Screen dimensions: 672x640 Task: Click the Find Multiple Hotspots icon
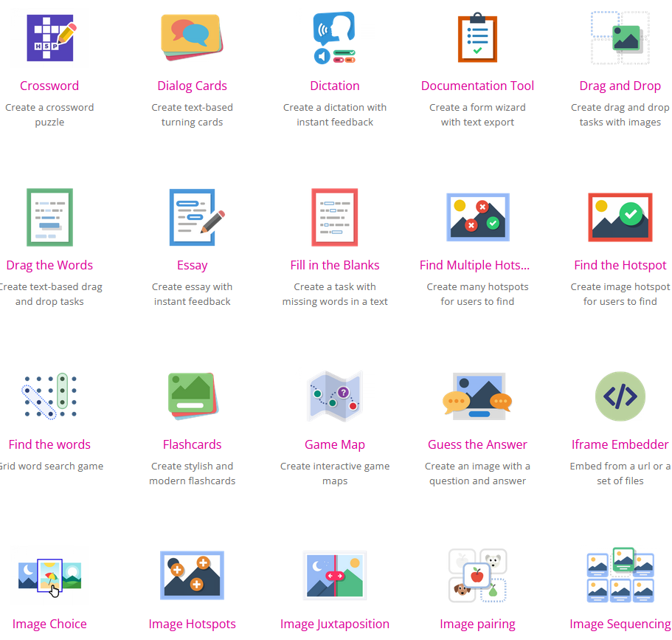point(477,217)
